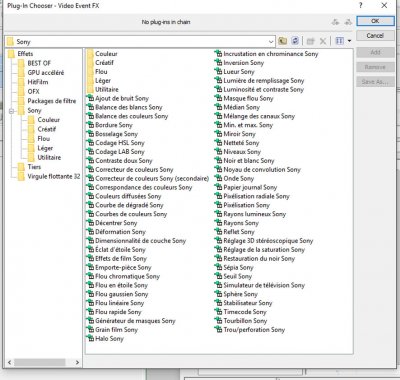Screen dimensions: 400x380
Task: Select the Incrustation en chrominance Sony effect
Action: [271, 54]
